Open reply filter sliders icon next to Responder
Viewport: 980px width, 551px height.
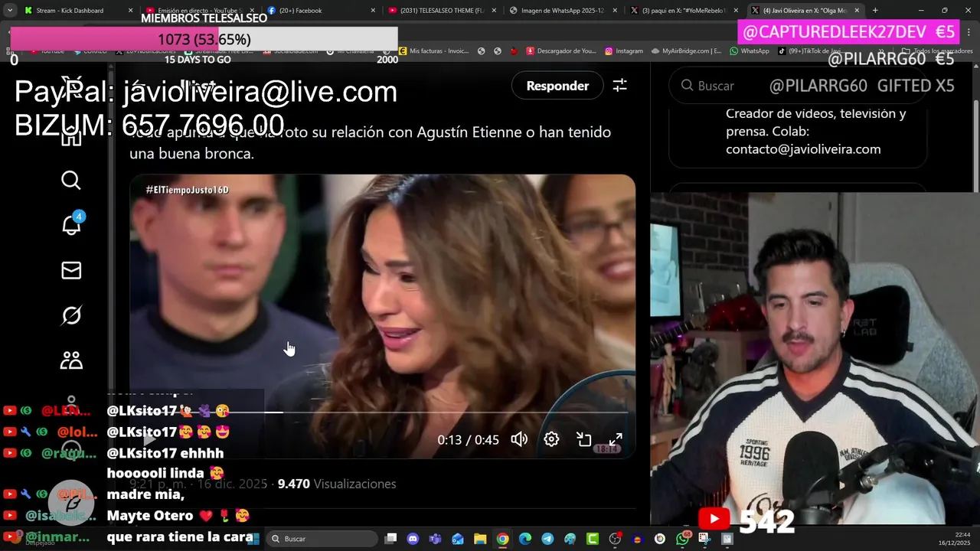tap(619, 86)
